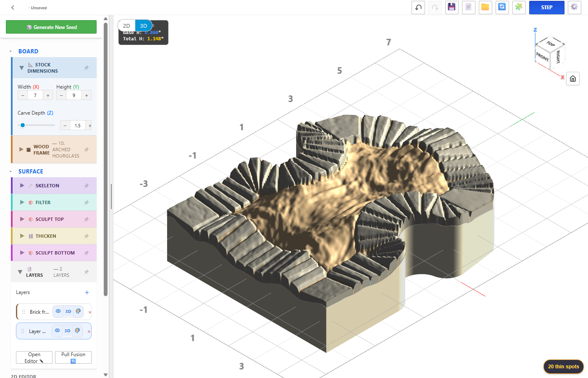Image resolution: width=588 pixels, height=378 pixels.
Task: Reset view with the home icon
Action: tap(573, 79)
